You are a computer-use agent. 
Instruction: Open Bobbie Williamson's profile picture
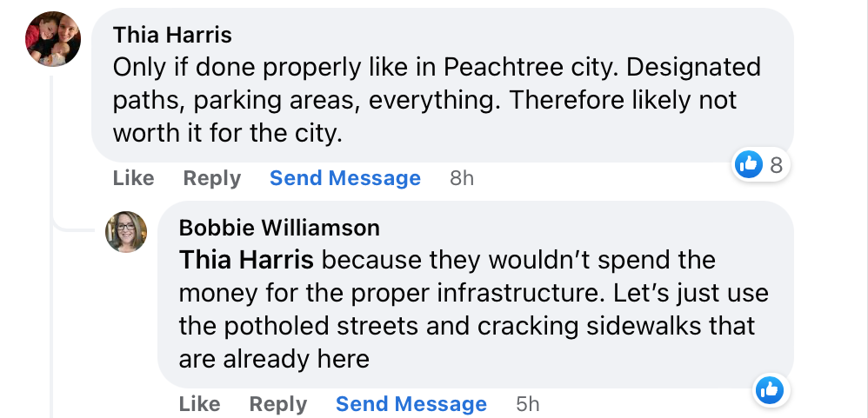pyautogui.click(x=126, y=232)
